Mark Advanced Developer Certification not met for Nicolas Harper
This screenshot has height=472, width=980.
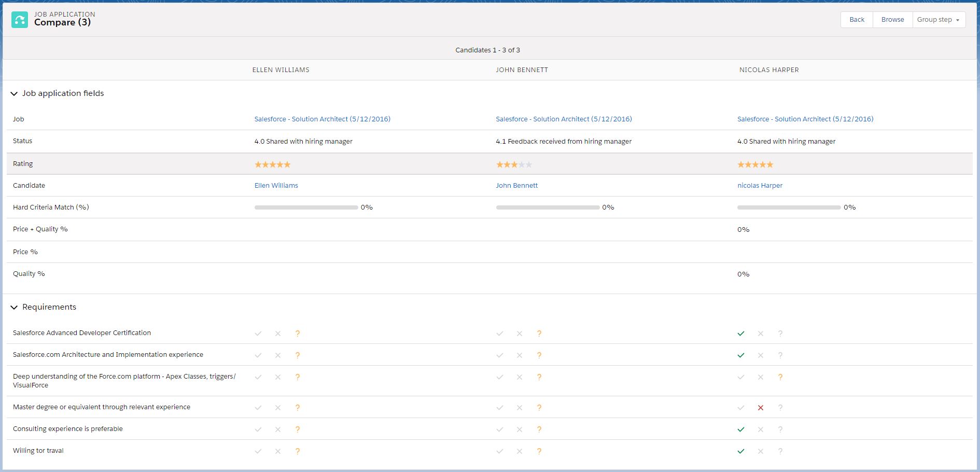(761, 334)
